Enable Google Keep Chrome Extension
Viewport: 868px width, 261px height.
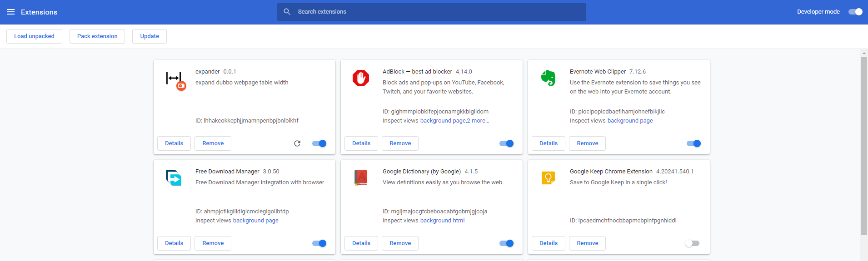tap(692, 243)
